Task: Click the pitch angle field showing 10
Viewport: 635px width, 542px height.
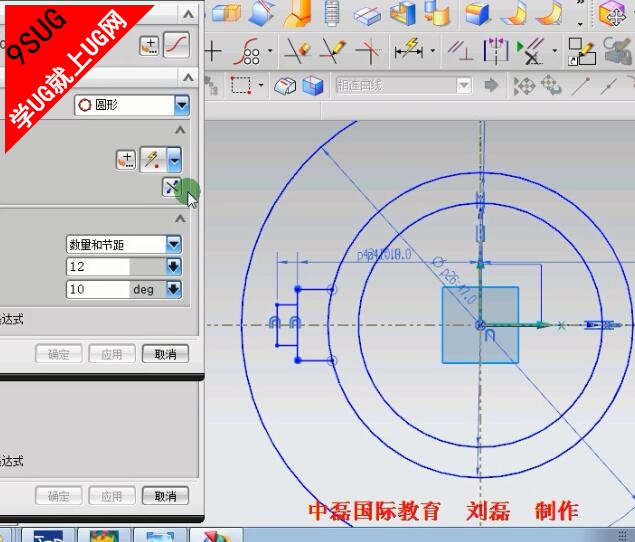Action: pyautogui.click(x=98, y=290)
